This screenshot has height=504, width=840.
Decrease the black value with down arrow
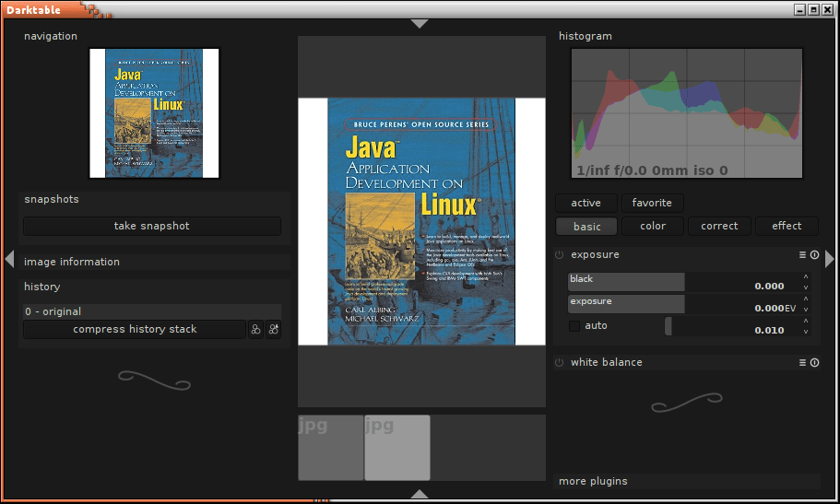[x=805, y=287]
